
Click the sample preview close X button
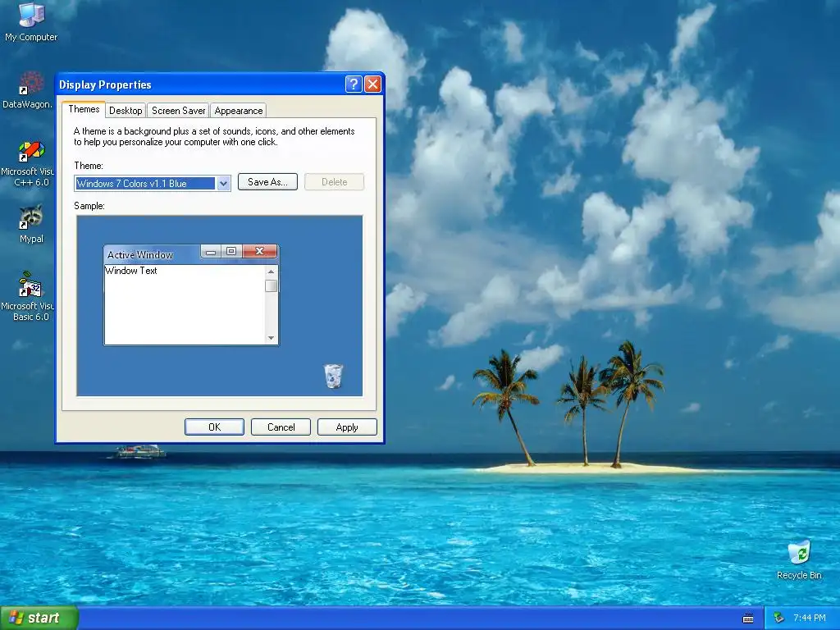pos(260,251)
